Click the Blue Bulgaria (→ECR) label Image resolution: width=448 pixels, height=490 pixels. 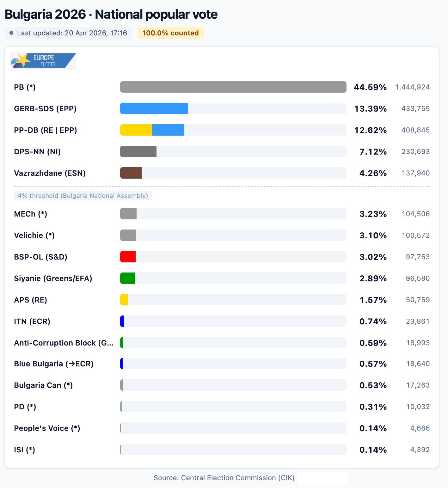coord(54,364)
